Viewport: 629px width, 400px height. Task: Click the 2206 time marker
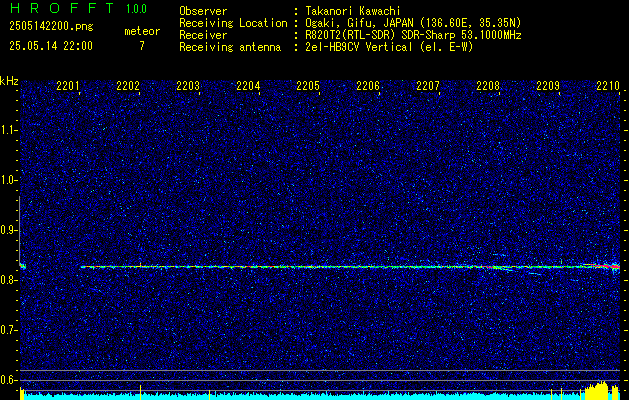click(368, 85)
